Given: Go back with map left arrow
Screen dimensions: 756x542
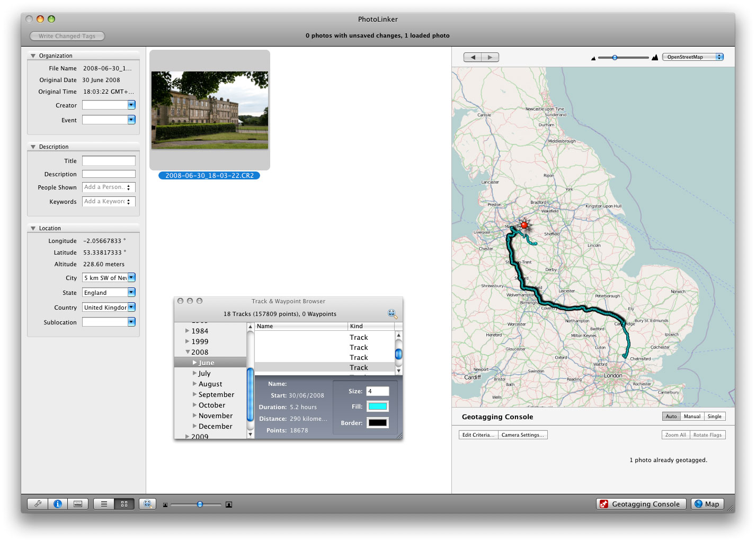Looking at the screenshot, I should coord(473,57).
